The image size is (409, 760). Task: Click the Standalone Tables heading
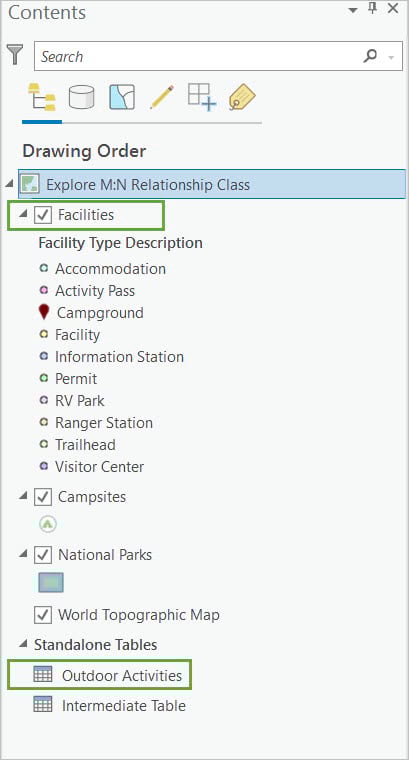95,645
